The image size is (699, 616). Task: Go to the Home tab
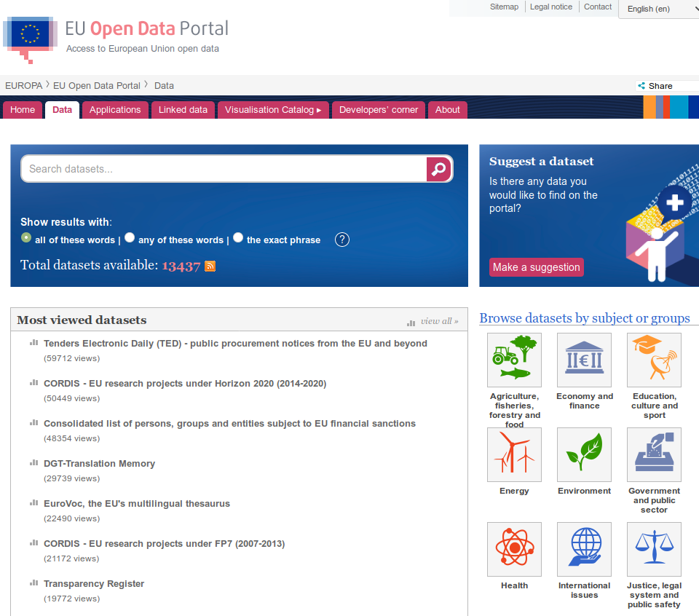[x=23, y=110]
